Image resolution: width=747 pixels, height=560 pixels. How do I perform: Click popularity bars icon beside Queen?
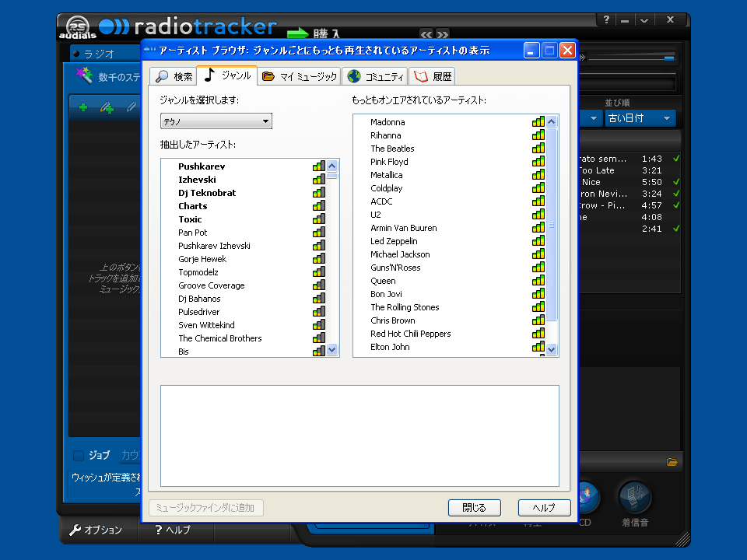[x=538, y=280]
